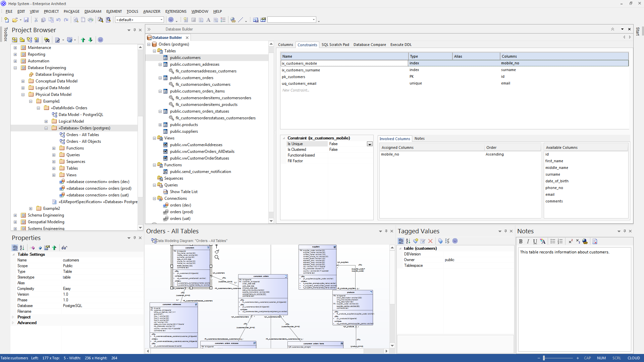The image size is (644, 362).
Task: Click the binoculars search icon in Project Browser
Action: (47, 40)
